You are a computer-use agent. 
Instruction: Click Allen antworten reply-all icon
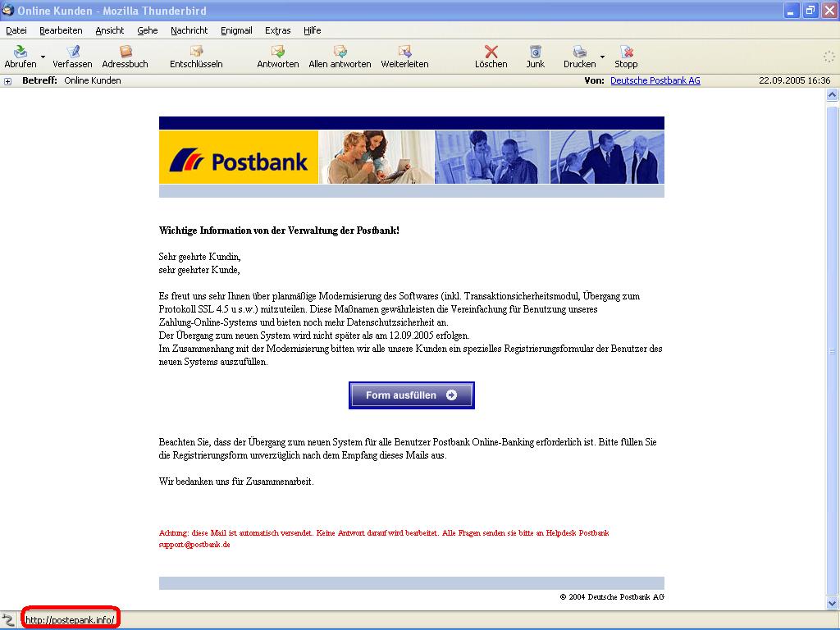pos(340,52)
